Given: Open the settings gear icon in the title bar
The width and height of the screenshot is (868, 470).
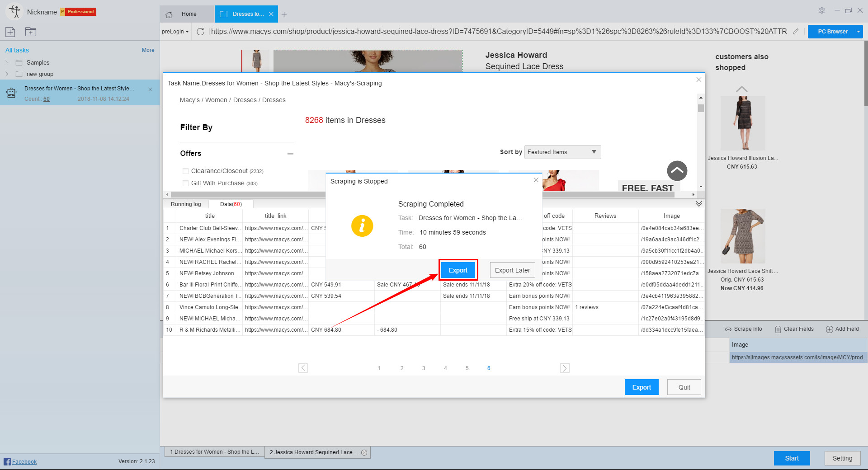Looking at the screenshot, I should tap(822, 10).
